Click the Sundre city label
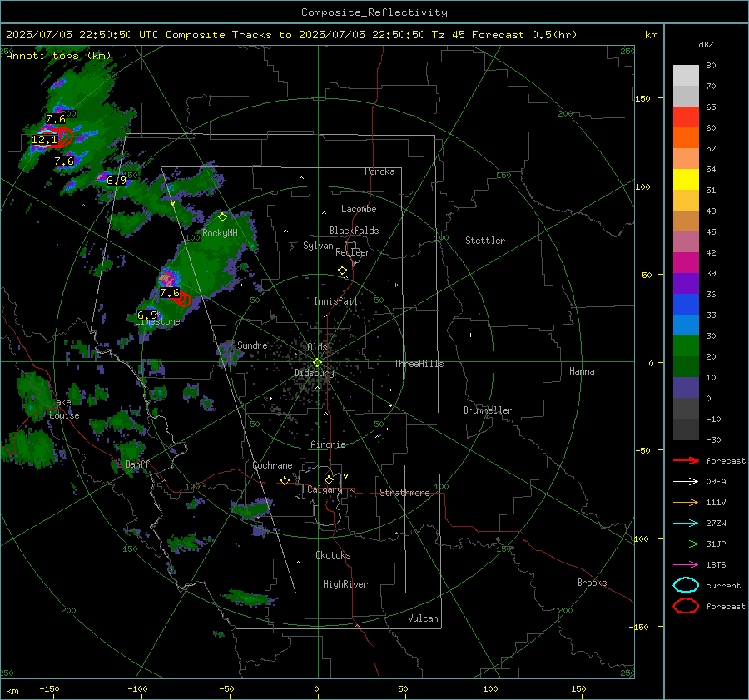Screen dimensions: 749x700 252,345
